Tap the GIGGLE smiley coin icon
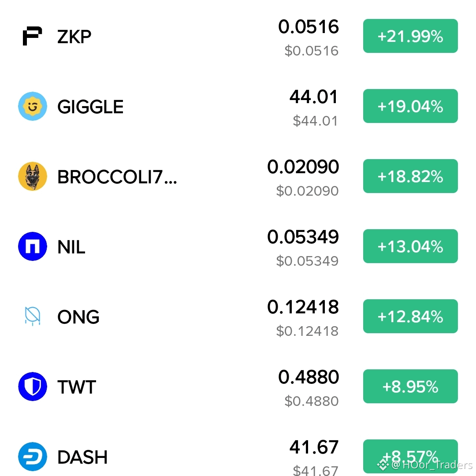This screenshot has width=476, height=476. [33, 106]
